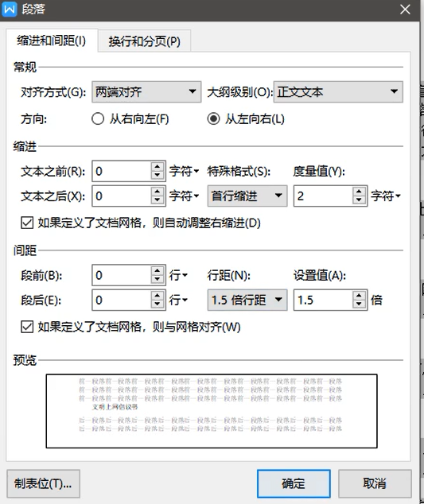Expand the 特殊格式 首行缩进 dropdown
424x504 pixels.
click(x=247, y=196)
